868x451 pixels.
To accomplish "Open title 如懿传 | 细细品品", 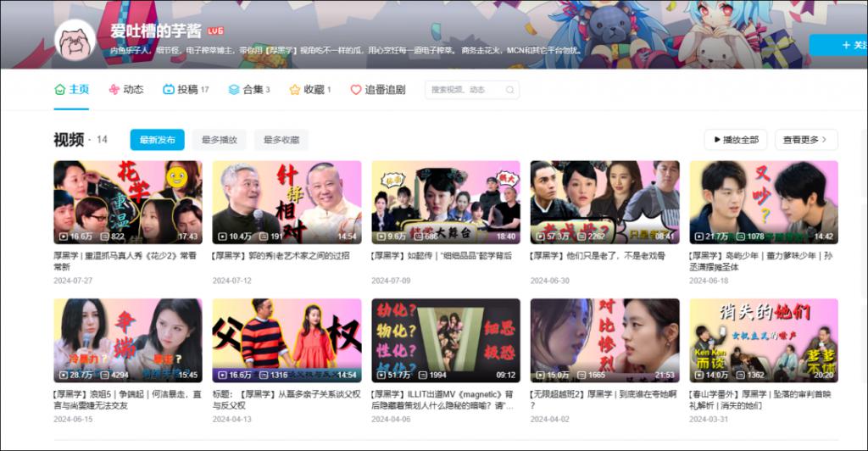I will tap(442, 256).
